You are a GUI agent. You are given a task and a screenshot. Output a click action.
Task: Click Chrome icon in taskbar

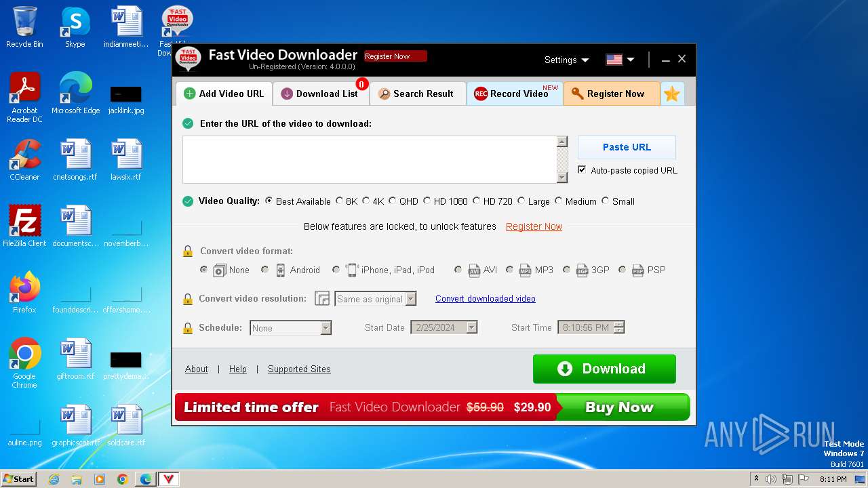click(122, 479)
